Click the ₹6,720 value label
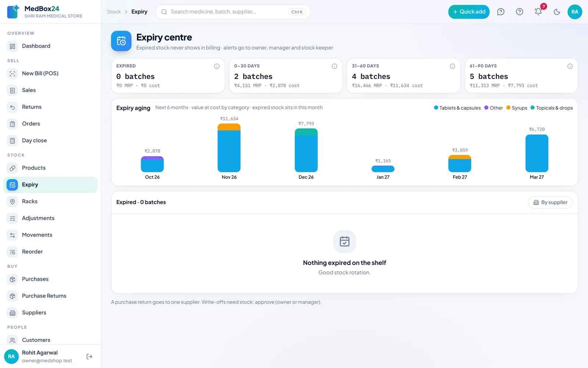Screen dimensions: 588x368 [x=537, y=129]
